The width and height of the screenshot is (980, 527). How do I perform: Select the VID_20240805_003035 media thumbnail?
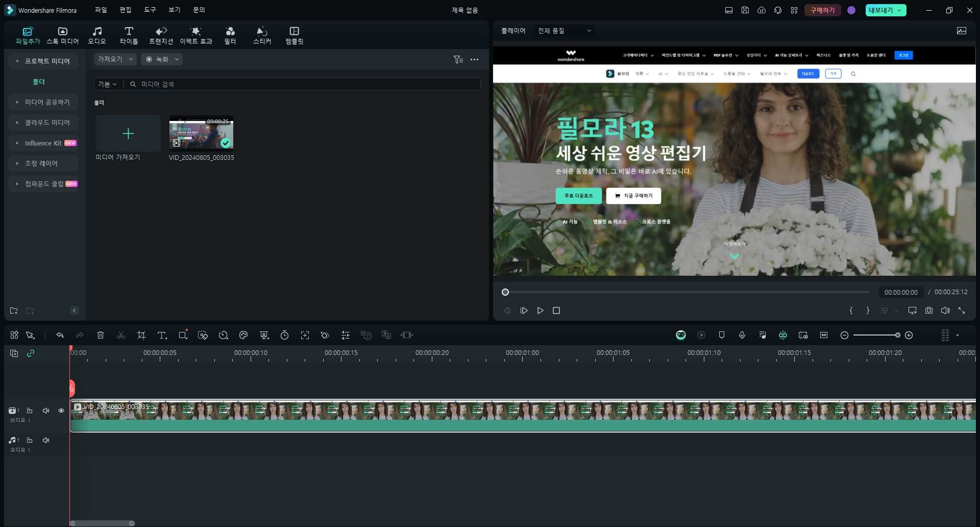pos(201,133)
